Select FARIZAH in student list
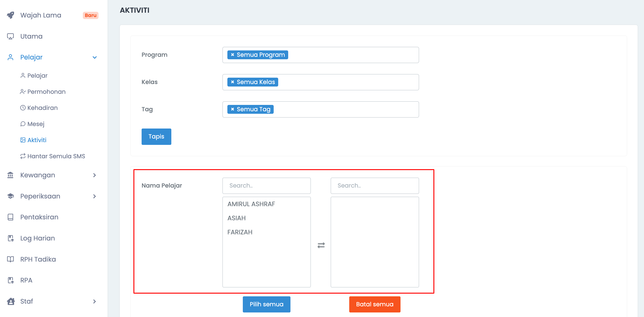The height and width of the screenshot is (317, 644). point(240,232)
